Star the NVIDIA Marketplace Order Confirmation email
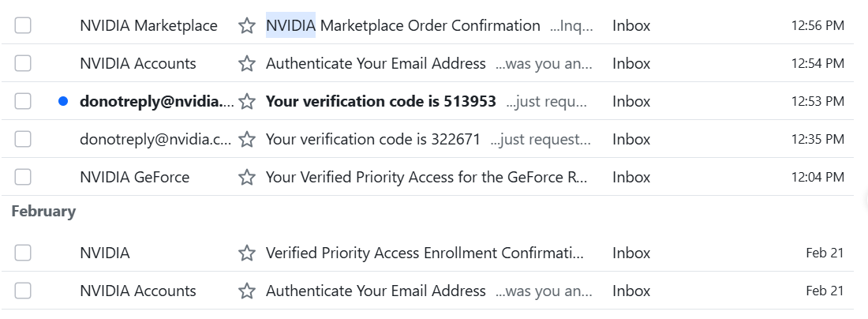The height and width of the screenshot is (319, 868). click(247, 25)
